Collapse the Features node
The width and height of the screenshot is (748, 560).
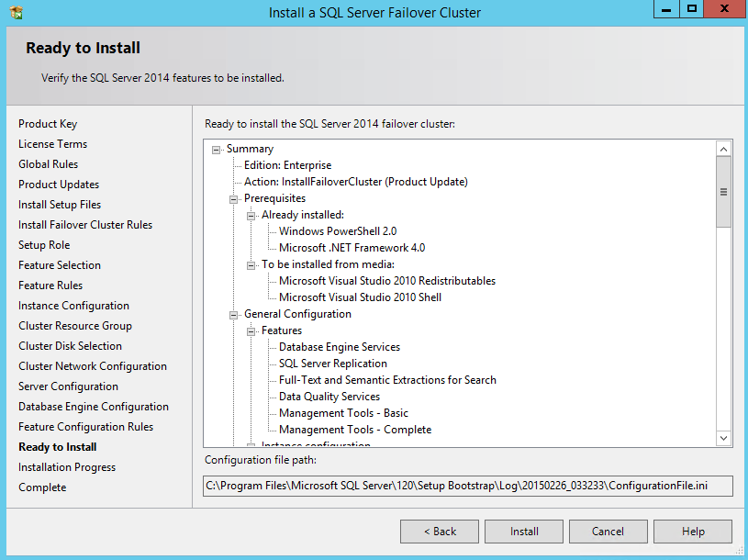251,331
